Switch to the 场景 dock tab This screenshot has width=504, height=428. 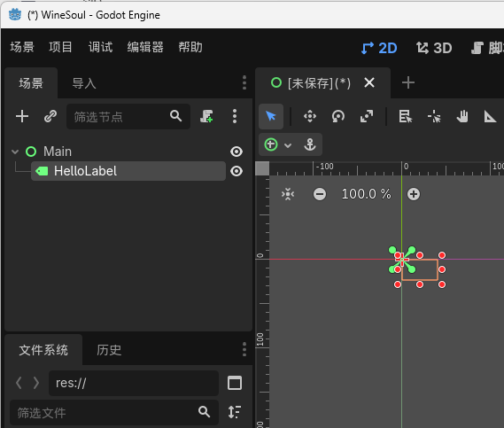[31, 83]
